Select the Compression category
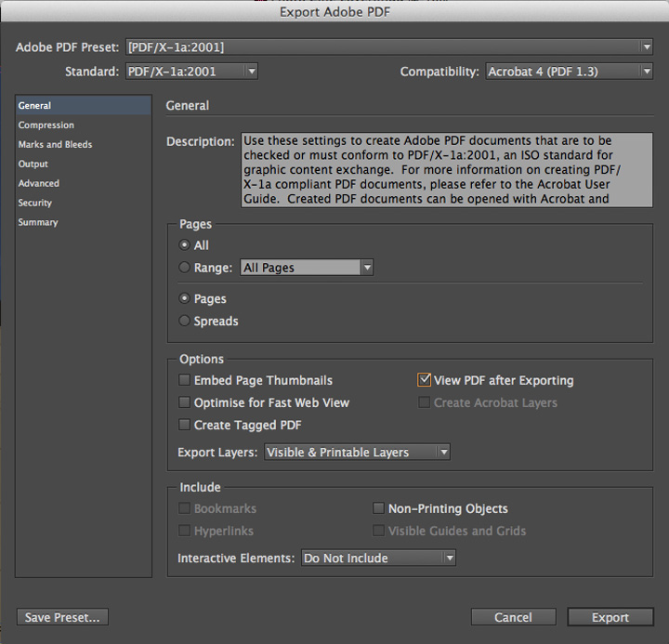Image resolution: width=669 pixels, height=644 pixels. [x=84, y=125]
